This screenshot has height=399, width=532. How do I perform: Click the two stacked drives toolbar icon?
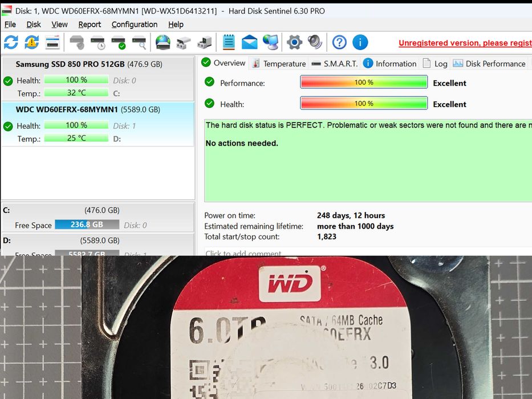point(184,42)
